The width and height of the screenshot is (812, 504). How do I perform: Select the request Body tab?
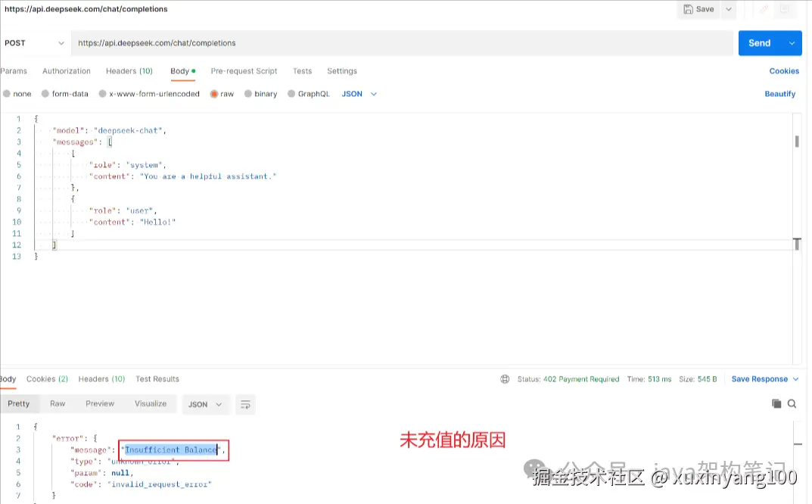click(x=183, y=71)
